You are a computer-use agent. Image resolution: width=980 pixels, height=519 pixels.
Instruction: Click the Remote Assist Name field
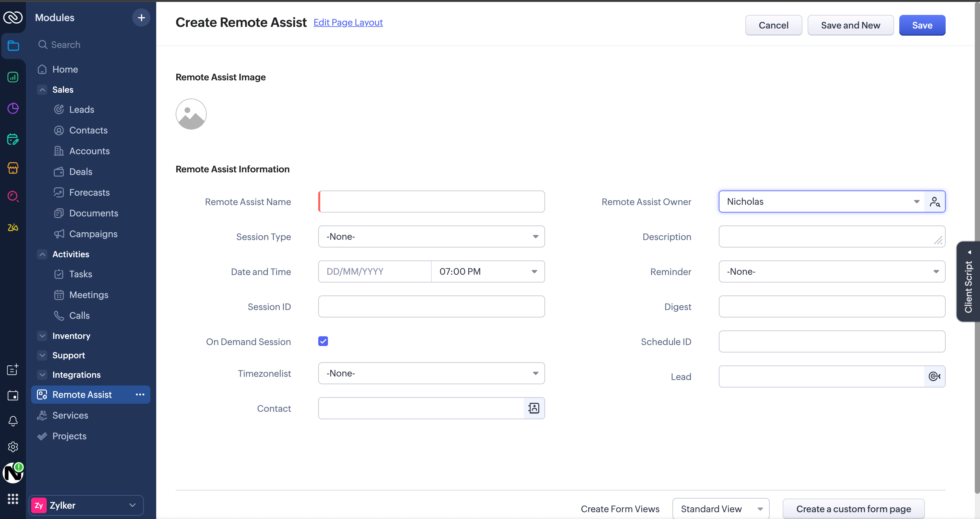pyautogui.click(x=431, y=202)
